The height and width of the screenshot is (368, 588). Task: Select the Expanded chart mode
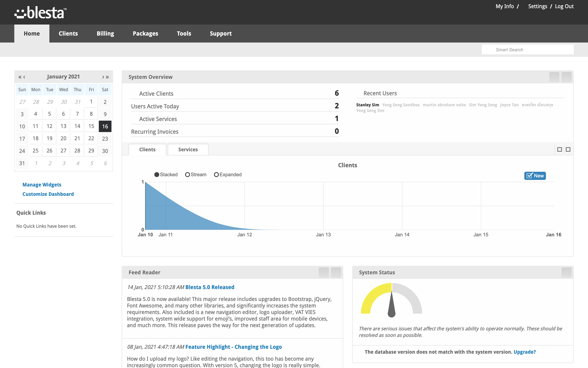(x=228, y=175)
